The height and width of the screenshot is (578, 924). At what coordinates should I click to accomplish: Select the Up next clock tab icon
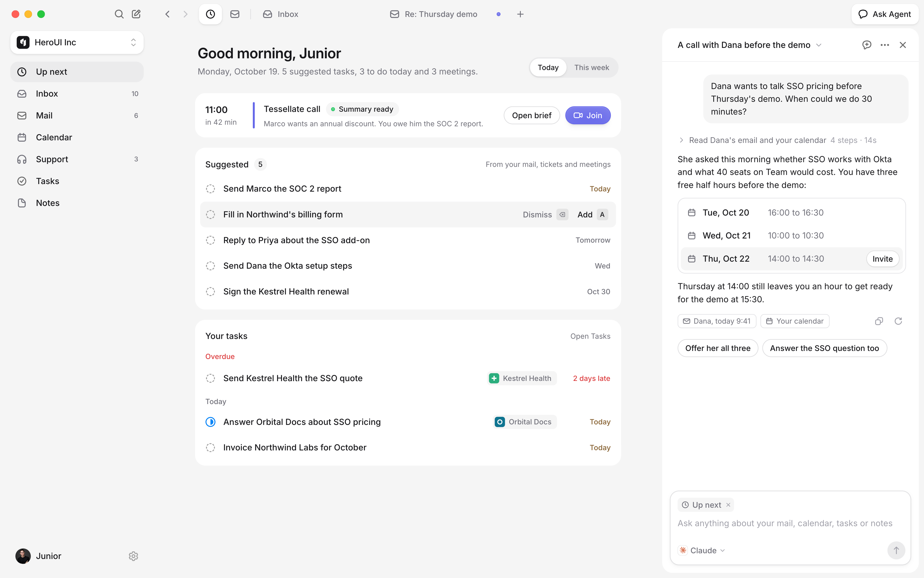[210, 14]
